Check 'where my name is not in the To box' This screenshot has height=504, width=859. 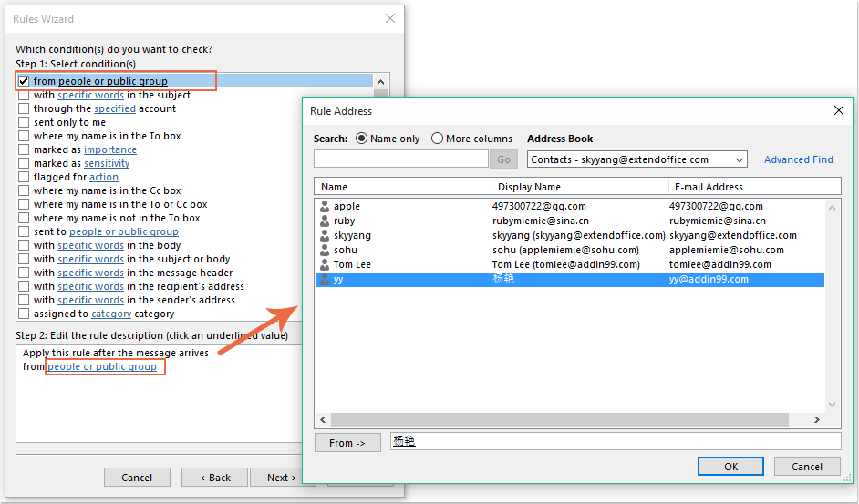(x=24, y=218)
